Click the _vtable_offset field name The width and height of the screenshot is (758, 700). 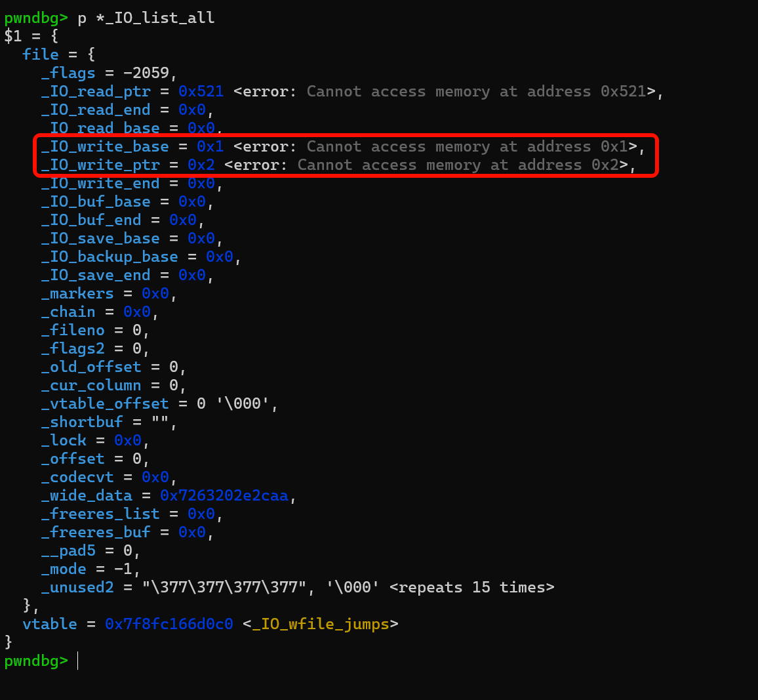(105, 404)
